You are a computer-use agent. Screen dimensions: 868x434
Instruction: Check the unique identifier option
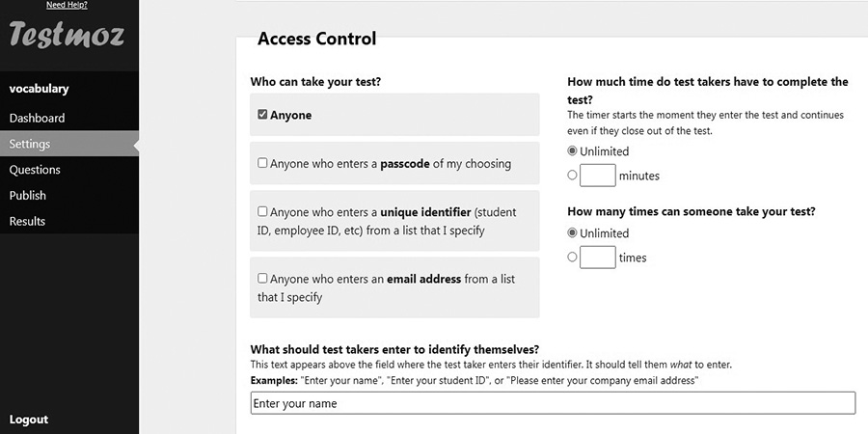click(x=262, y=211)
